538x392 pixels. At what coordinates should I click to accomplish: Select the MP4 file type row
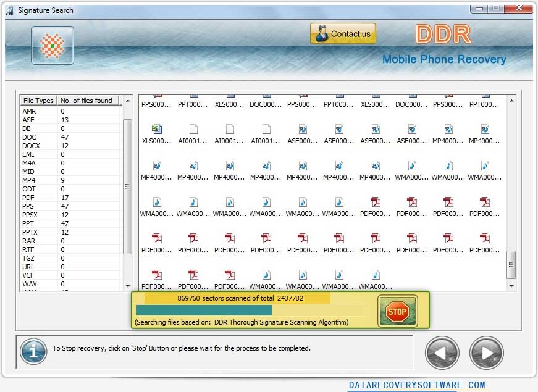(71, 180)
